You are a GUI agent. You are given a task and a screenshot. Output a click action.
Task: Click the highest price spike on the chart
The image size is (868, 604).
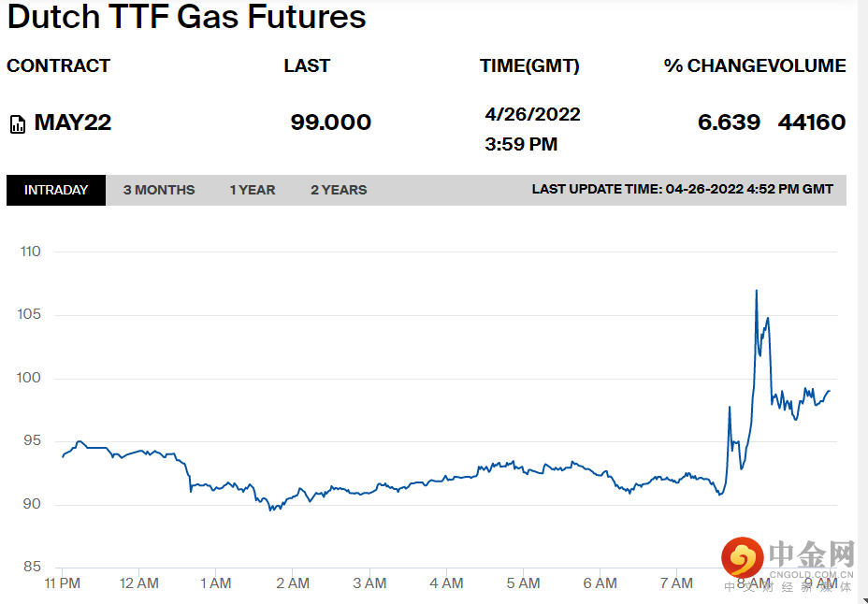756,292
